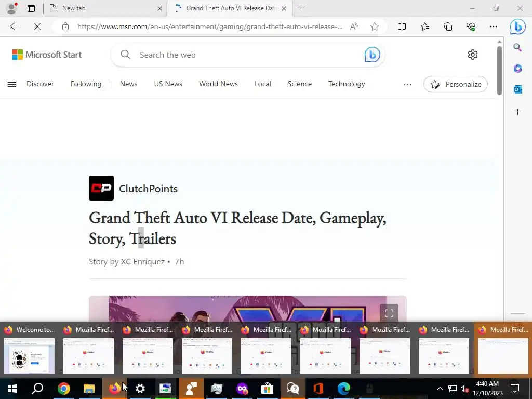The height and width of the screenshot is (399, 532).
Task: Open a new browser tab with plus button
Action: pyautogui.click(x=301, y=8)
